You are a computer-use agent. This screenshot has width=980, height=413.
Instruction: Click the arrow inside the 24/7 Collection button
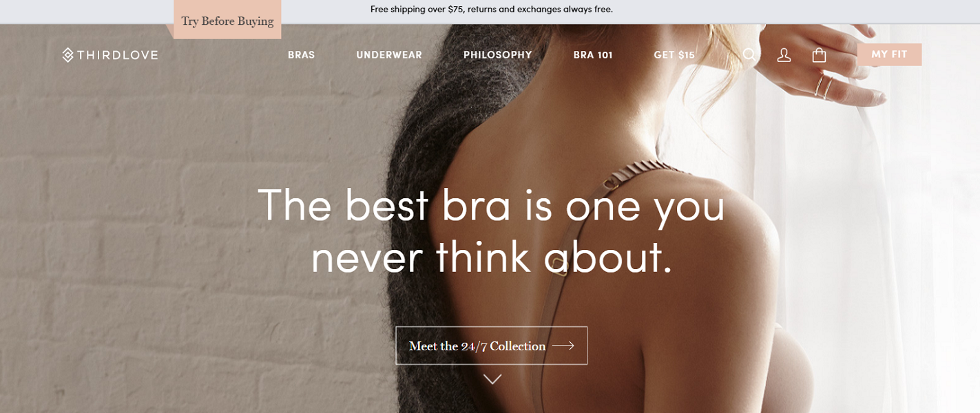(563, 346)
